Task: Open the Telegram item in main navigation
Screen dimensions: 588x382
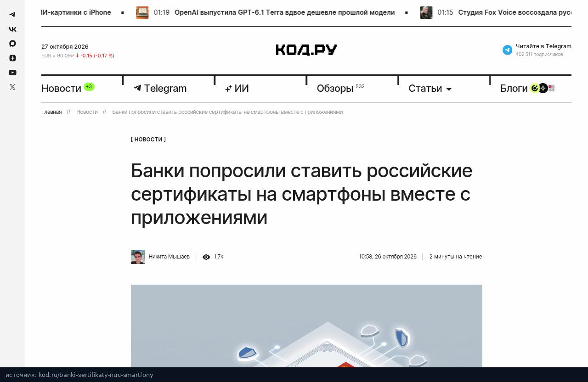Action: coord(165,88)
